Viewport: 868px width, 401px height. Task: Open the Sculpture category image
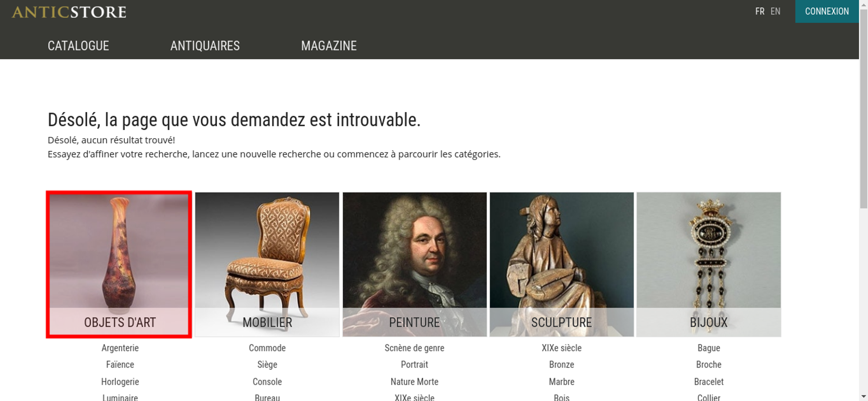pyautogui.click(x=562, y=264)
